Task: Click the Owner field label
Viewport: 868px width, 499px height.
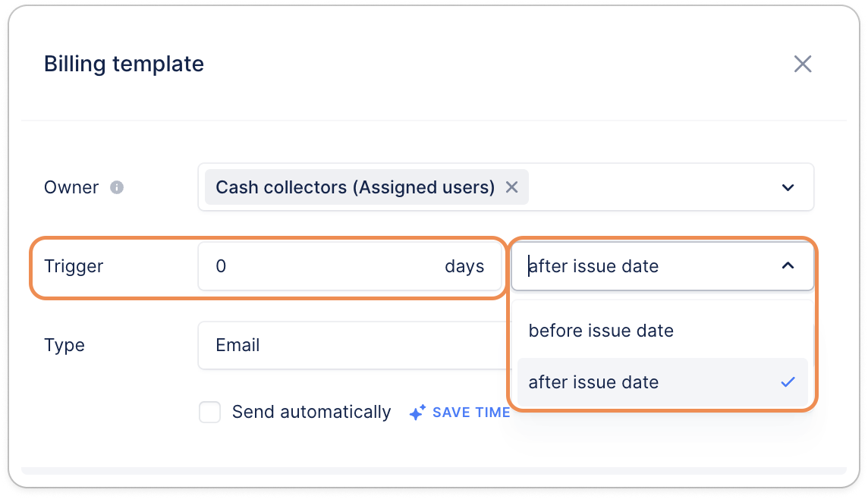Action: click(71, 187)
